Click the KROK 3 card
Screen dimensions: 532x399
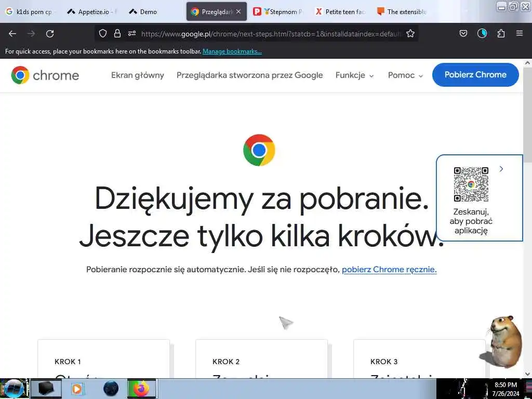point(419,358)
